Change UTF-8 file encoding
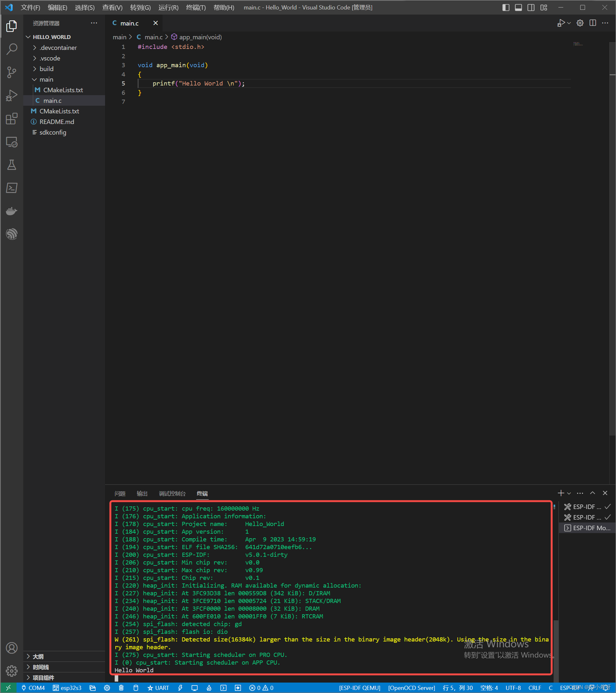Screen dimensions: 616x693 513,687
